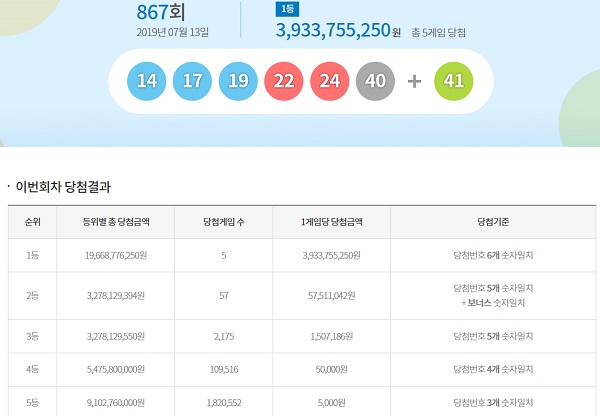Click the winner count 5 cell in 1등 row
This screenshot has width=600, height=416.
[224, 255]
